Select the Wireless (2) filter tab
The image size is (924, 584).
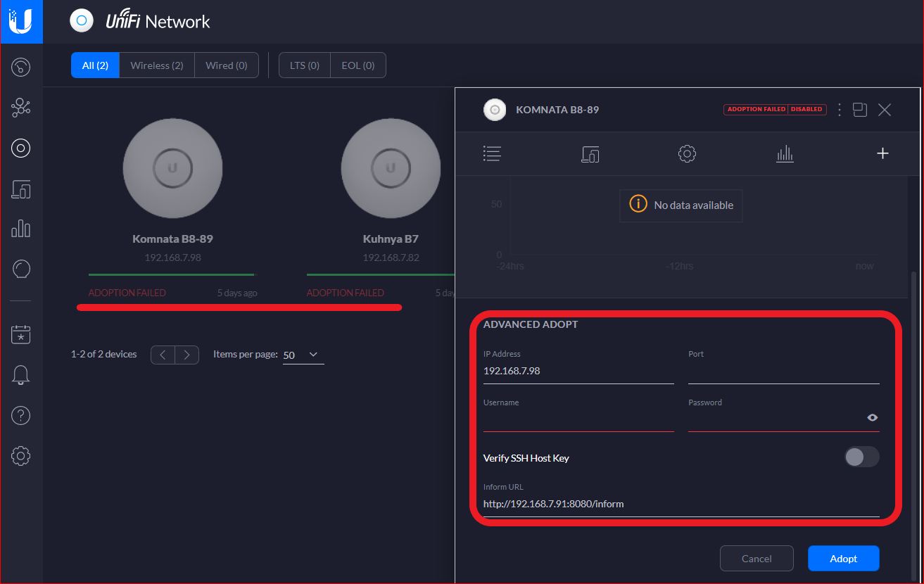tap(157, 65)
